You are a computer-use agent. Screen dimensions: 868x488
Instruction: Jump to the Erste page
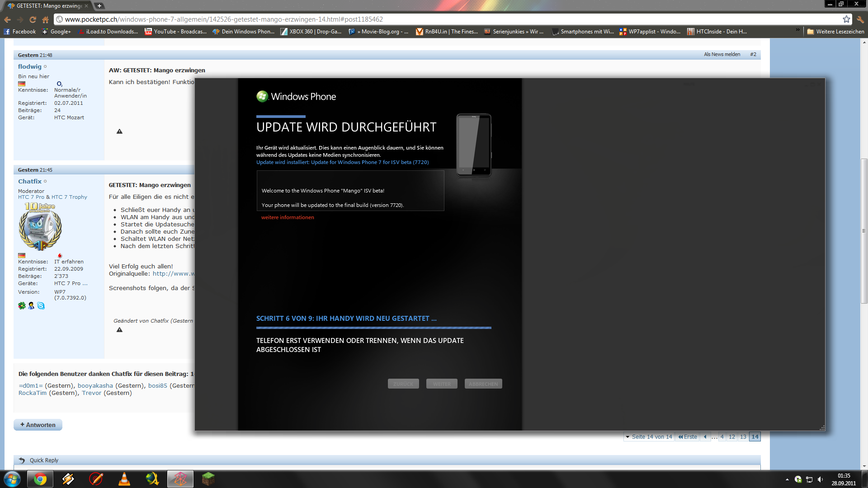[687, 437]
